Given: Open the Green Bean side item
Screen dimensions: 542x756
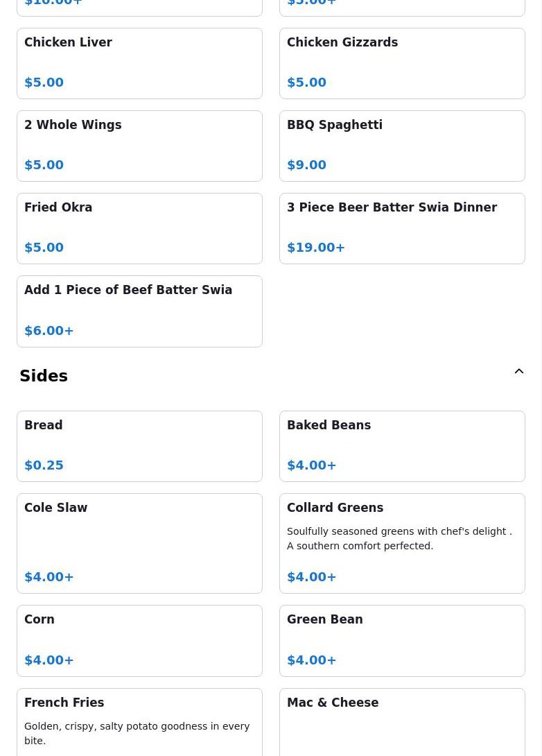Looking at the screenshot, I should (x=402, y=640).
